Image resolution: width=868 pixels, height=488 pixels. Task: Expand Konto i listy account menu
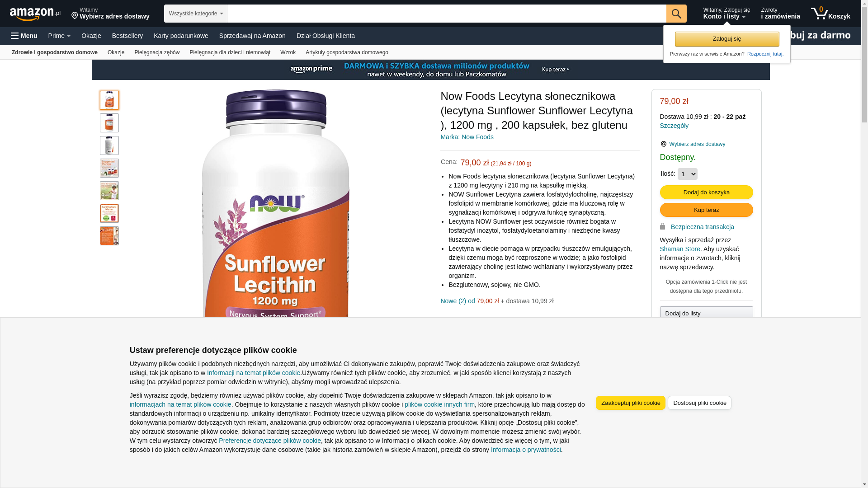(726, 14)
